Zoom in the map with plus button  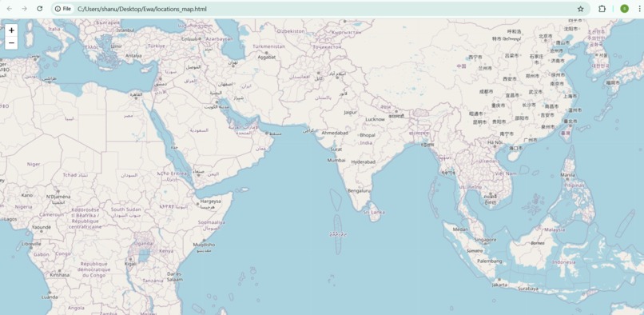click(x=11, y=30)
